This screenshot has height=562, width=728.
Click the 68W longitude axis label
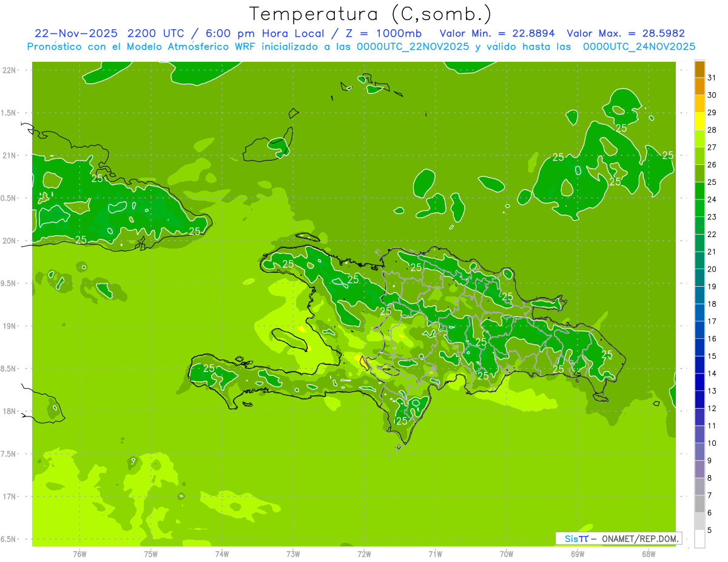[x=649, y=554]
